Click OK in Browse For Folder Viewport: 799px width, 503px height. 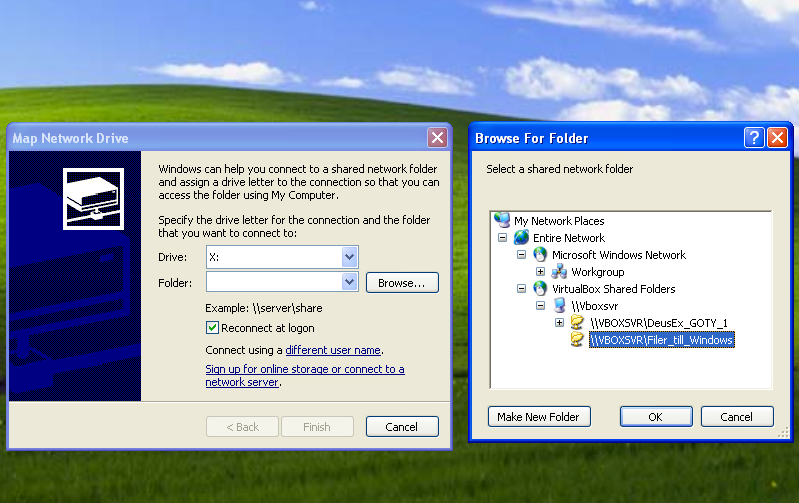pos(656,417)
